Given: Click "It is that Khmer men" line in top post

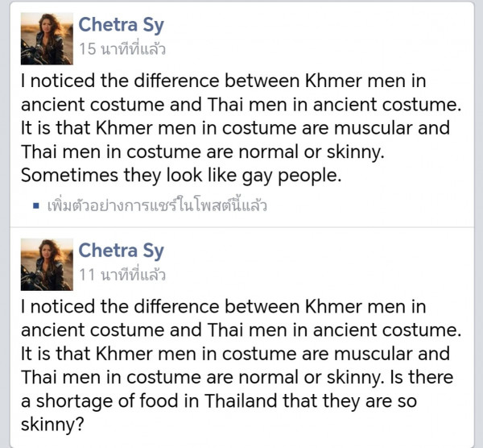Looking at the screenshot, I should click(105, 128).
